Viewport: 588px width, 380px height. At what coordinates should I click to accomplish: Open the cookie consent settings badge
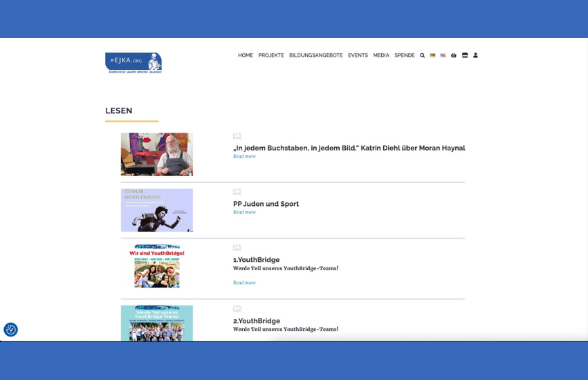point(10,330)
